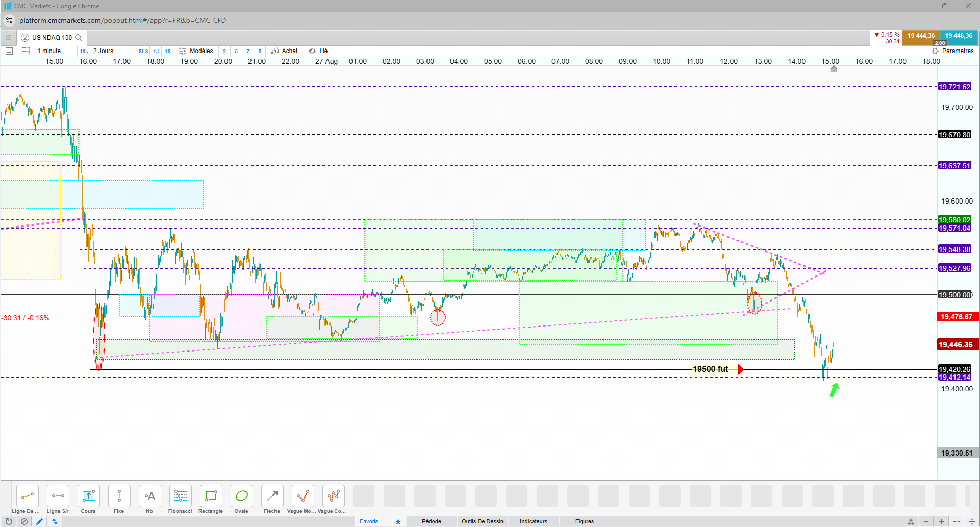Open the 1 minute interval dropdown
The width and height of the screenshot is (980, 527).
tap(49, 51)
